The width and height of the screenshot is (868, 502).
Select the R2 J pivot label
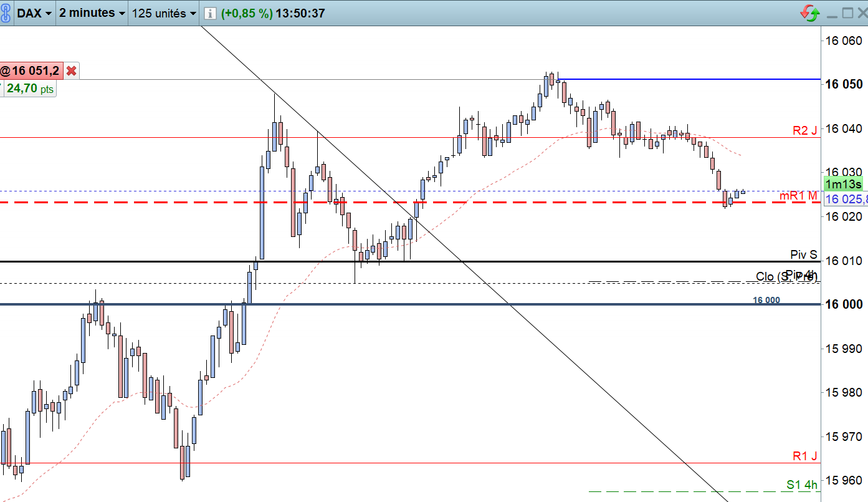point(805,130)
